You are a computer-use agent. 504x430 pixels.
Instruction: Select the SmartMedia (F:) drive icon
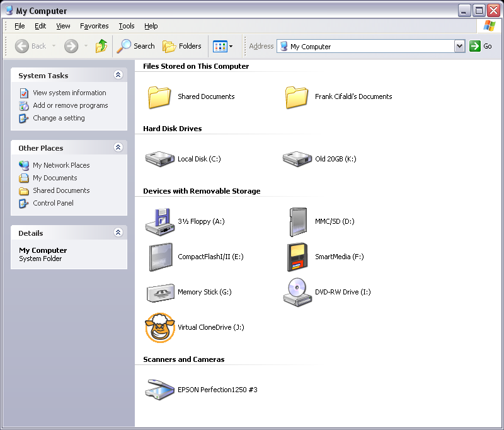coord(297,257)
